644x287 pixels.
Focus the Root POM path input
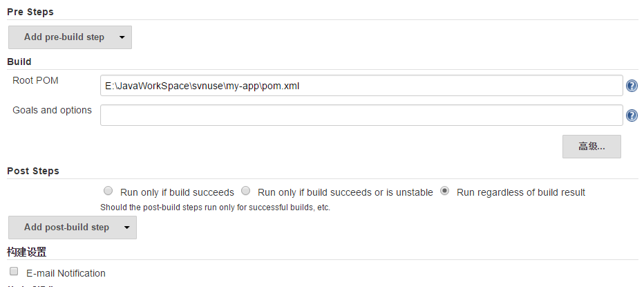[x=361, y=86]
